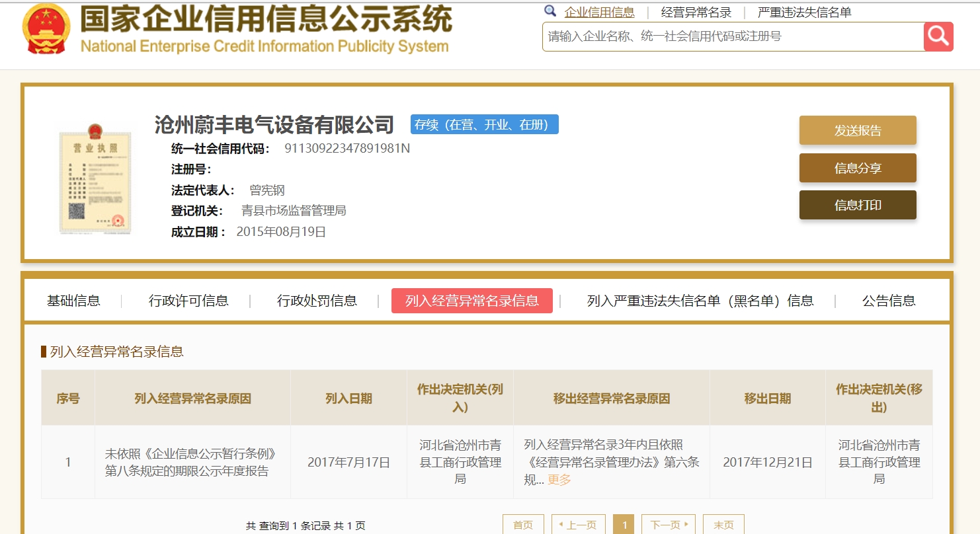The image size is (980, 534).
Task: Click the 列入经营异常名录原因 column header
Action: click(192, 399)
